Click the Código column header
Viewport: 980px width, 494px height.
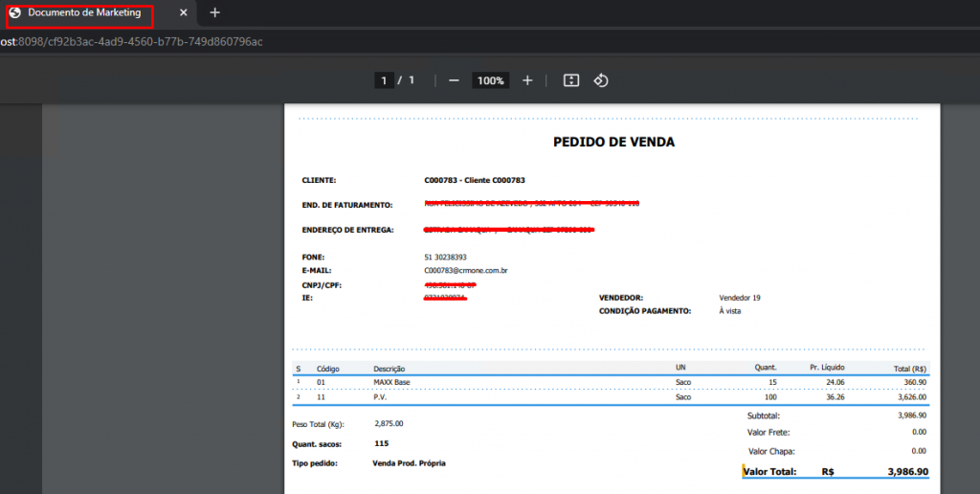pyautogui.click(x=328, y=368)
